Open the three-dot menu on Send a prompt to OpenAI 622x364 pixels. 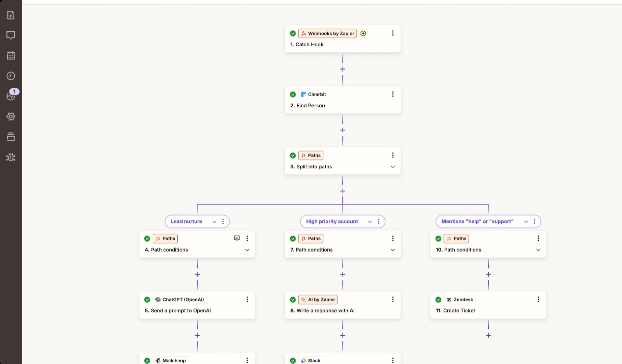(247, 300)
